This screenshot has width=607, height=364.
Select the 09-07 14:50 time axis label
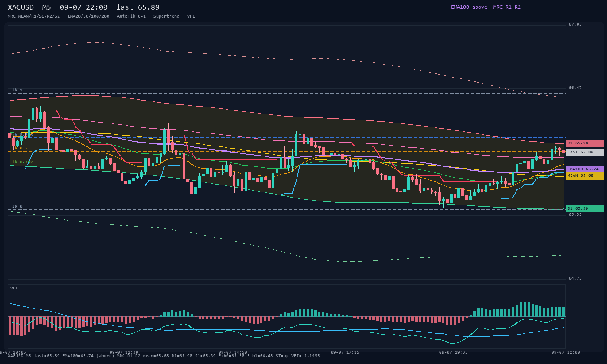click(x=233, y=352)
